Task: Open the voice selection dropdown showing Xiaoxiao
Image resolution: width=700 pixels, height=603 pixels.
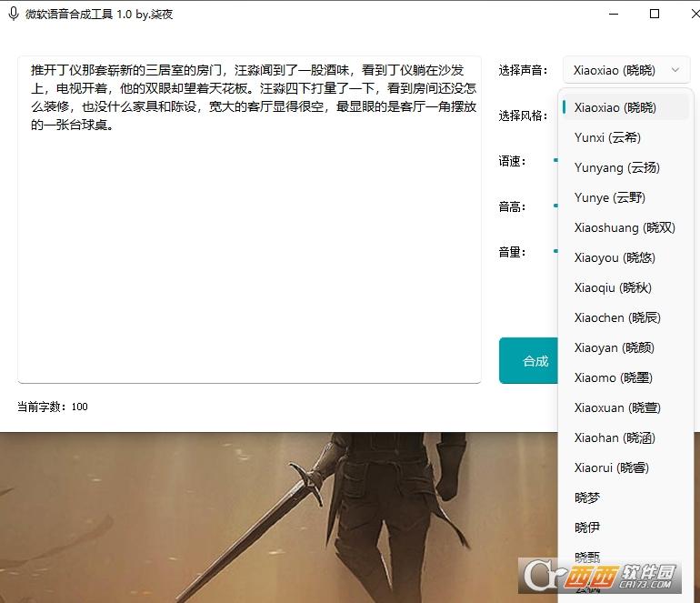Action: click(x=626, y=70)
